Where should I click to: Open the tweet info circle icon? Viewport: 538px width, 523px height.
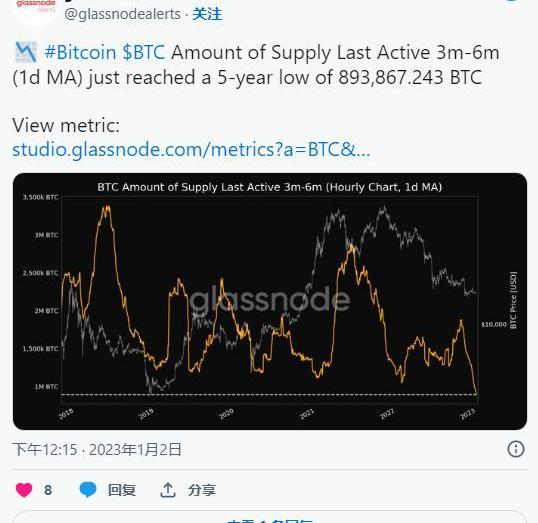click(516, 449)
